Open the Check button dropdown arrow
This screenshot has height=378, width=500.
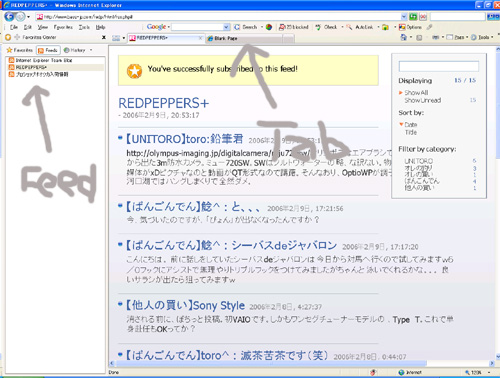[342, 27]
